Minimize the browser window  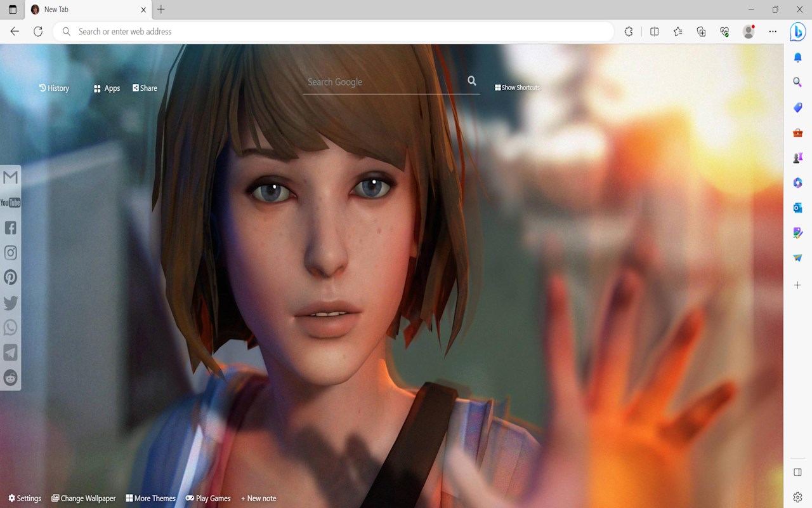[x=751, y=10]
